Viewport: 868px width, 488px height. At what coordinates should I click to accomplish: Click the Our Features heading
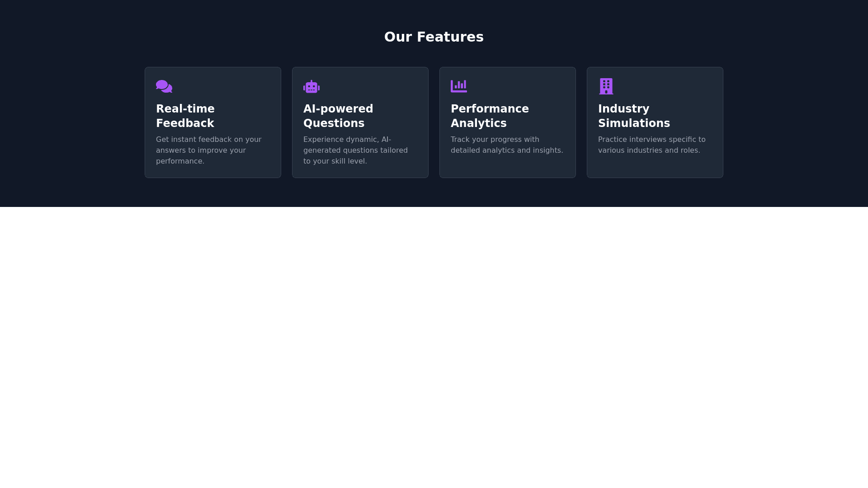pyautogui.click(x=434, y=37)
